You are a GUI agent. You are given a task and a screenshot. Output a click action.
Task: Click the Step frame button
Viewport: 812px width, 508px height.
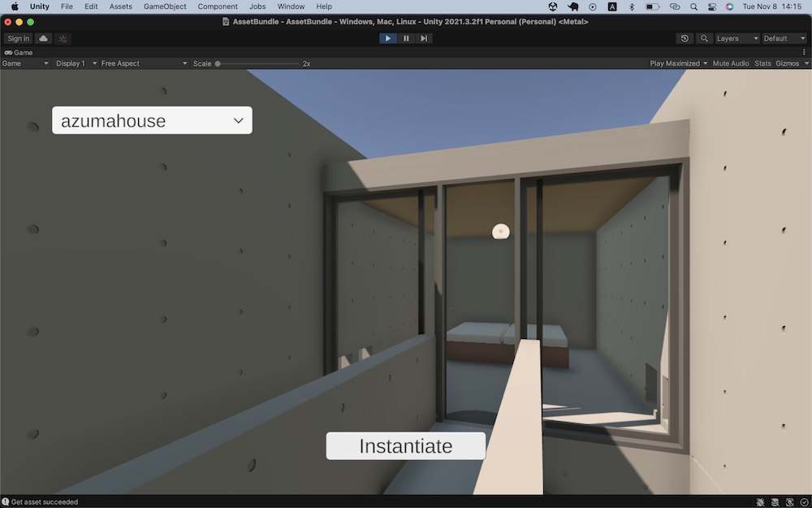coord(424,38)
